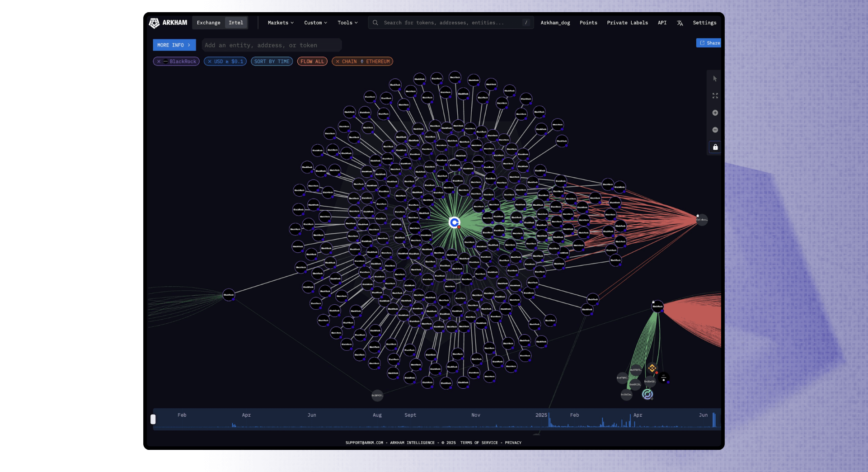Screen dimensions: 868x472
Task: Toggle the FLOW ALL filter
Action: coord(312,61)
